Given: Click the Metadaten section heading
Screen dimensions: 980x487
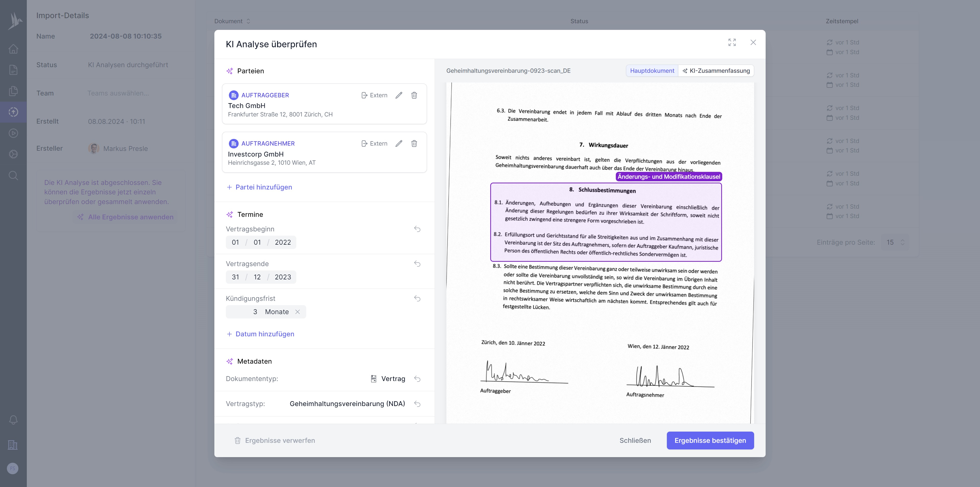Looking at the screenshot, I should (x=254, y=361).
